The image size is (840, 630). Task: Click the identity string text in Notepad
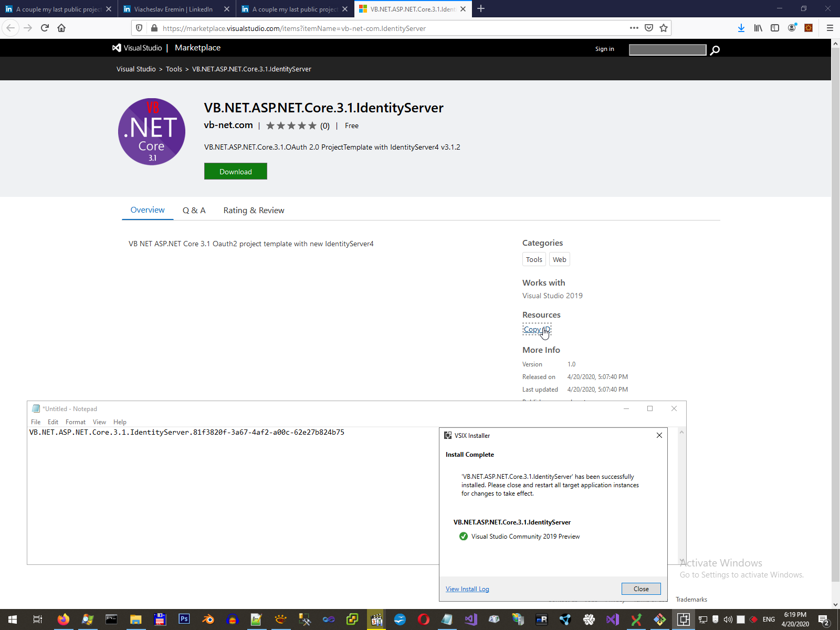(x=187, y=433)
